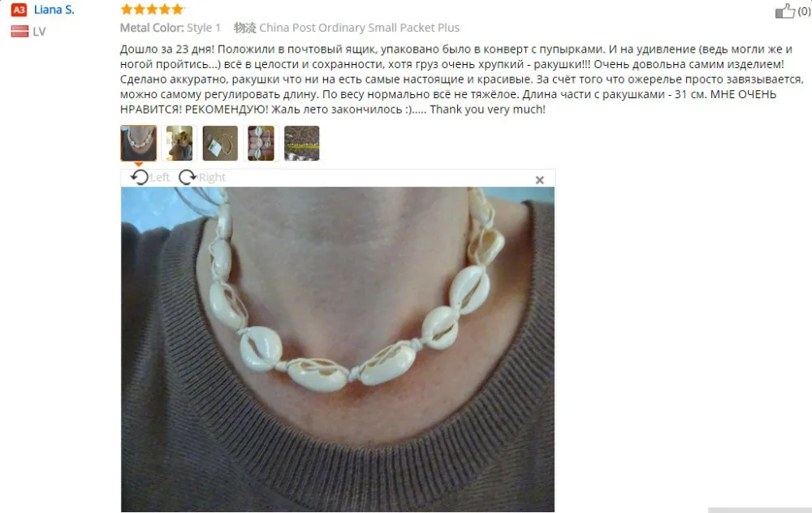Click the A3 buyer level badge
The height and width of the screenshot is (513, 812).
[19, 10]
